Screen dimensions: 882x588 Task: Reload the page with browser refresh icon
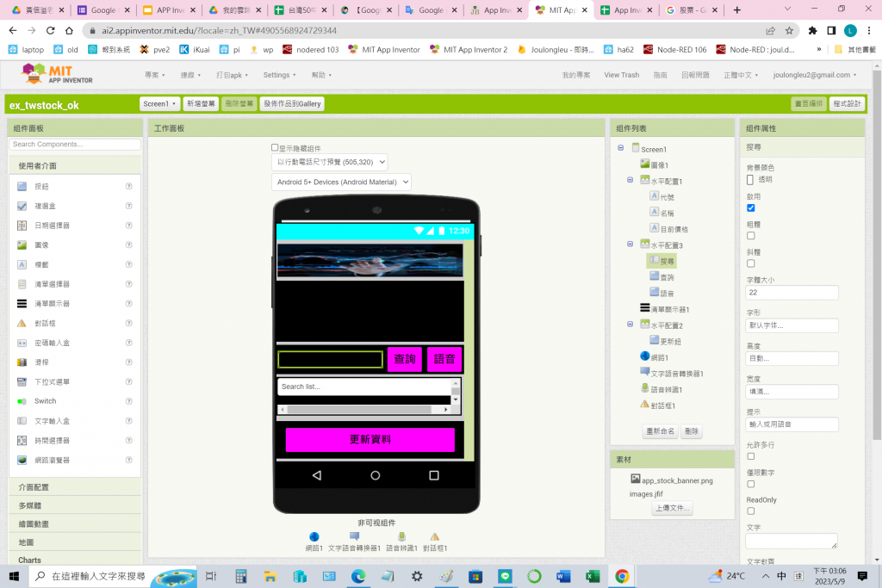50,30
